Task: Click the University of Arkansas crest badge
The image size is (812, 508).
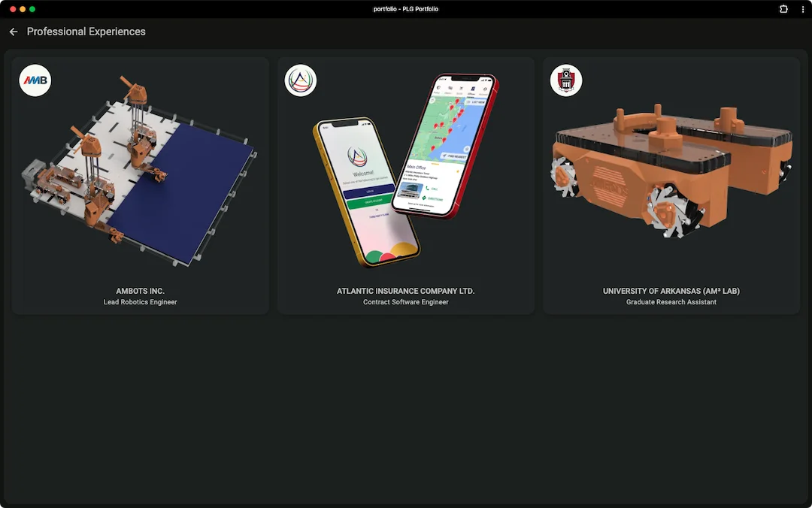Action: (566, 80)
